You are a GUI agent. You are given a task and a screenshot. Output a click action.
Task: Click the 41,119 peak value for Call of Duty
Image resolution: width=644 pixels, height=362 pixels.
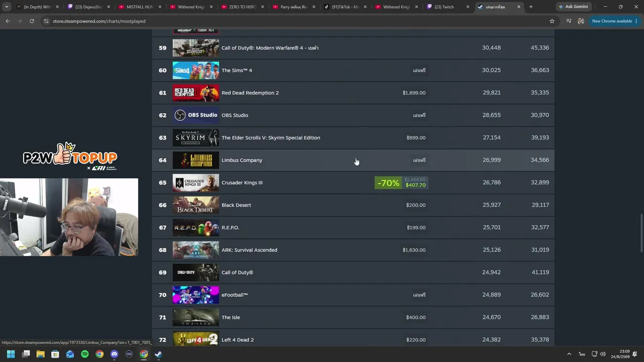click(540, 273)
